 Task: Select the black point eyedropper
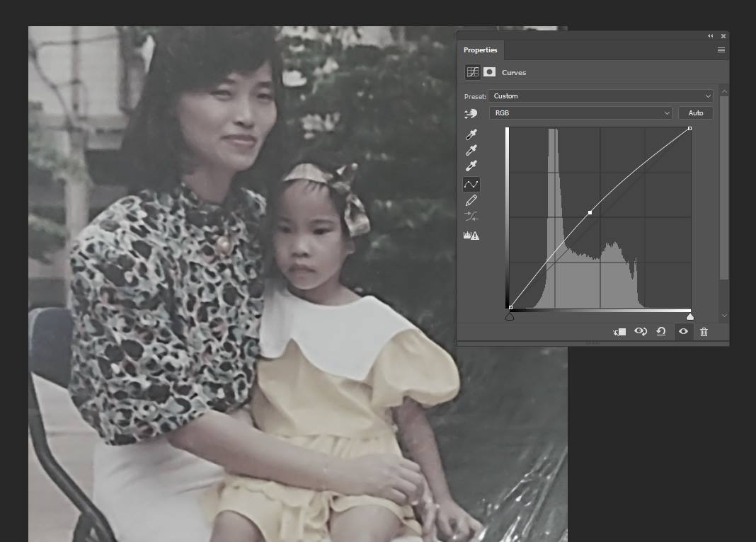click(x=471, y=134)
